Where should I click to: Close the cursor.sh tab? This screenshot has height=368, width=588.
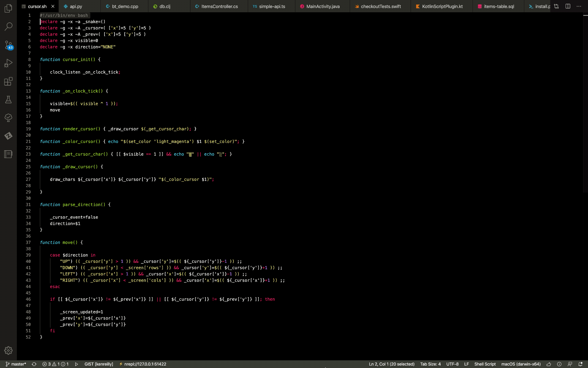point(53,6)
